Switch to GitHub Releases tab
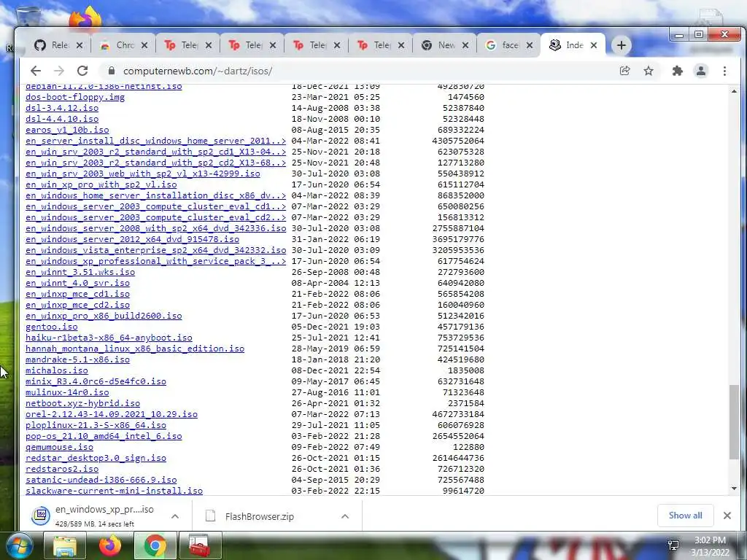This screenshot has width=747, height=560. click(58, 45)
